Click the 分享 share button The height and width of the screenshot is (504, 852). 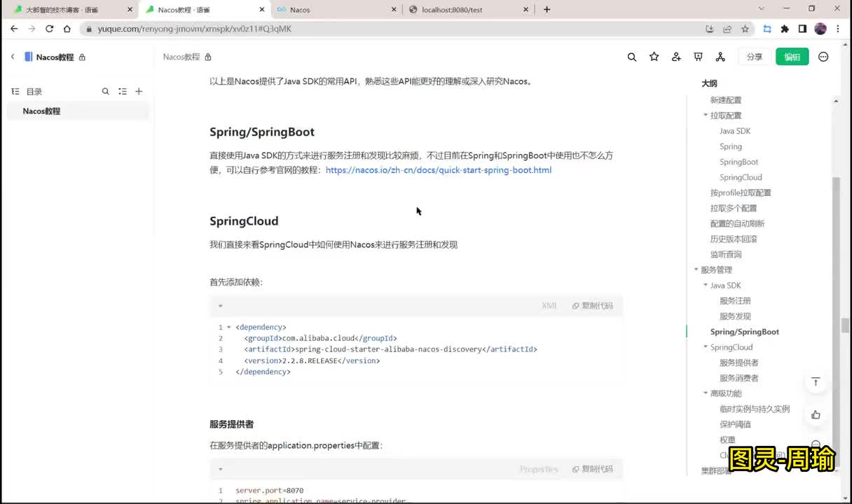(755, 57)
